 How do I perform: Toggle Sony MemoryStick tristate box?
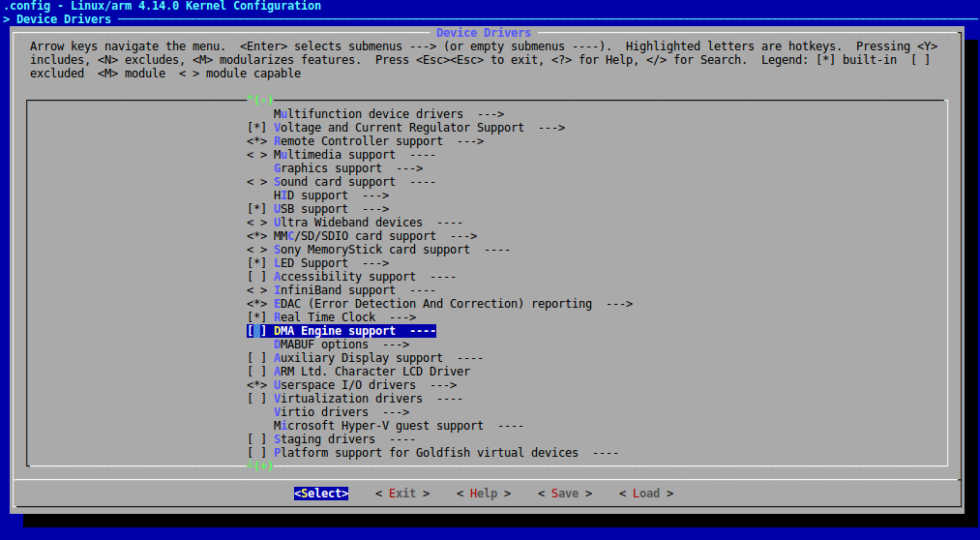tap(257, 250)
